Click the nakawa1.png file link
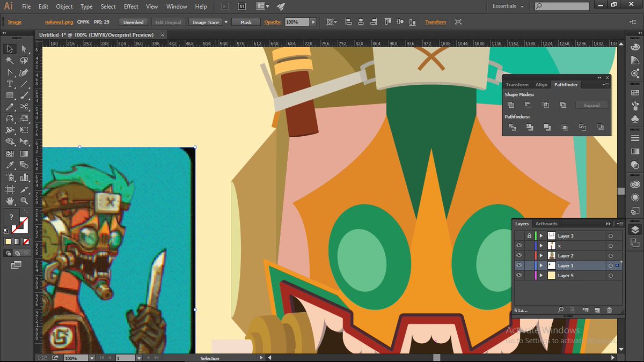The width and height of the screenshot is (644, 362). pos(58,22)
